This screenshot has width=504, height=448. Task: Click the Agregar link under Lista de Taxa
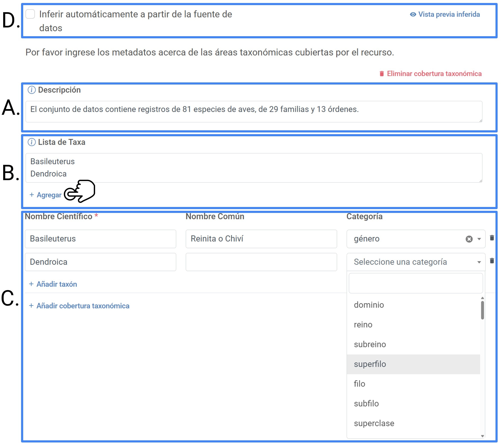click(49, 195)
